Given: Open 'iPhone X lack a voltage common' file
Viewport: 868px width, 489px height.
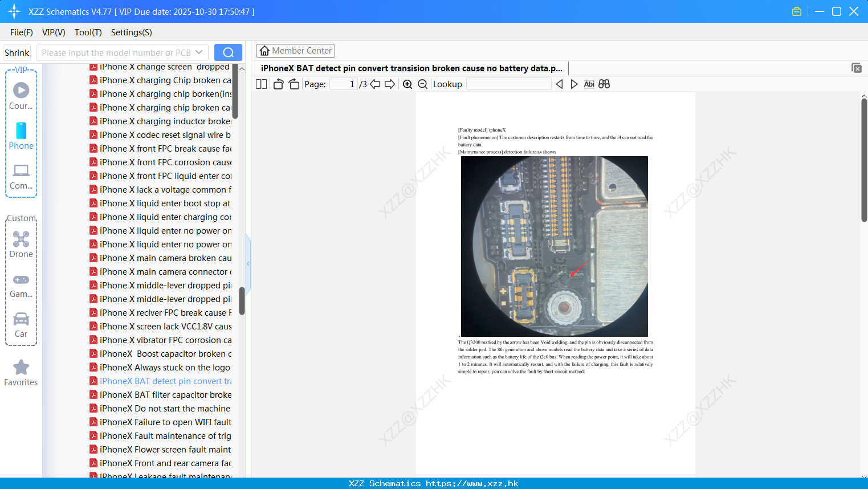Looking at the screenshot, I should pos(161,190).
